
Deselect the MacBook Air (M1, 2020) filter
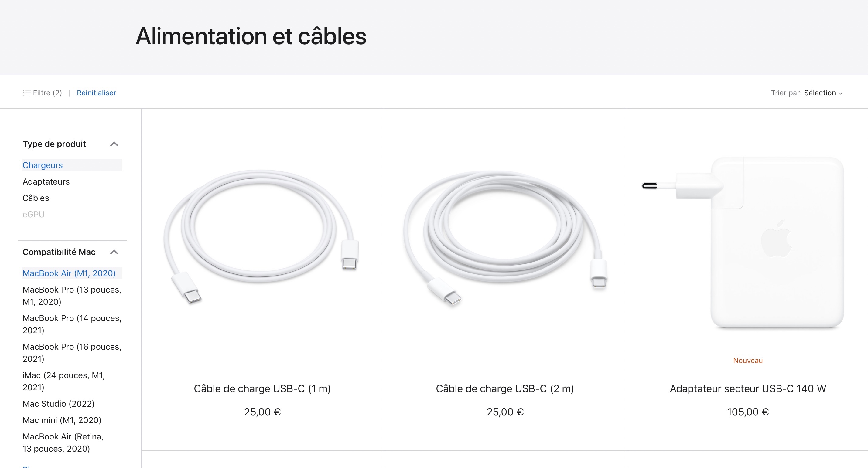pos(69,273)
